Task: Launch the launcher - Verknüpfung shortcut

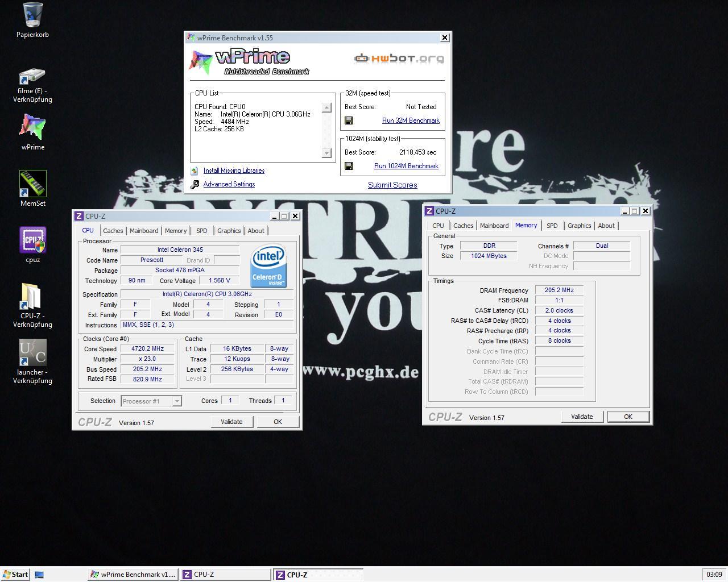Action: coord(32,352)
